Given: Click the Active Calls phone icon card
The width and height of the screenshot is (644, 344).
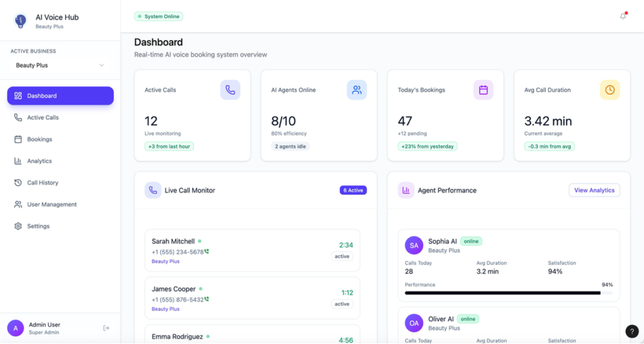Looking at the screenshot, I should pos(230,90).
